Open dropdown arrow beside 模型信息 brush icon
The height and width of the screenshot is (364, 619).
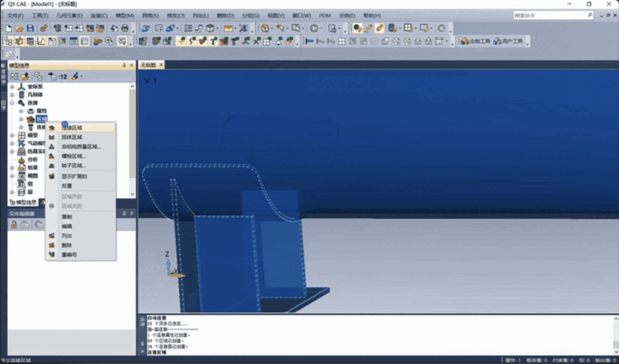click(x=81, y=76)
